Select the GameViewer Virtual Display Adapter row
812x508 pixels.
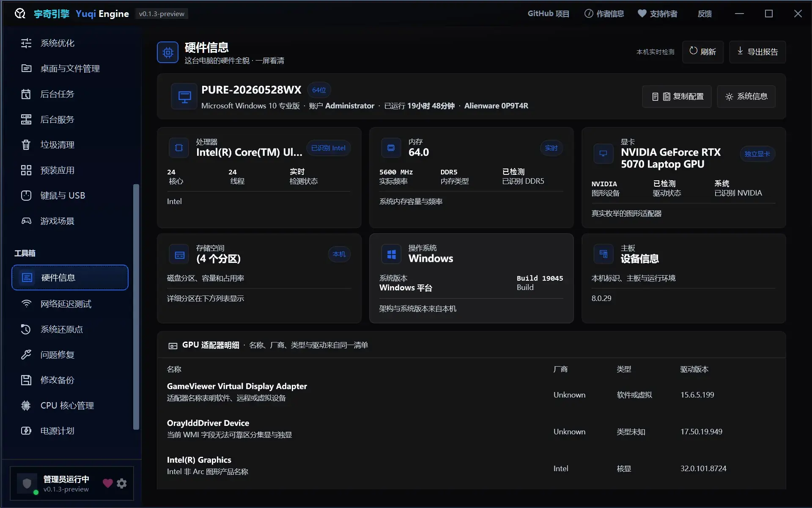click(x=472, y=392)
